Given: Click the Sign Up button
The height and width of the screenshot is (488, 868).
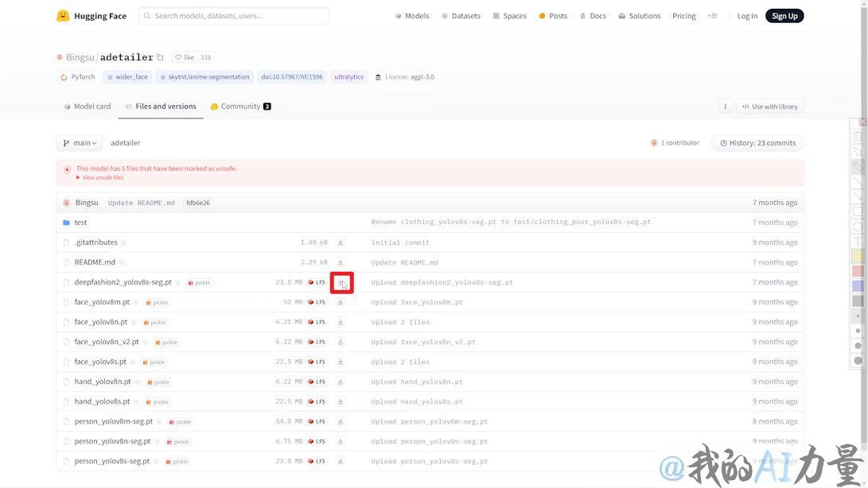Looking at the screenshot, I should [784, 16].
